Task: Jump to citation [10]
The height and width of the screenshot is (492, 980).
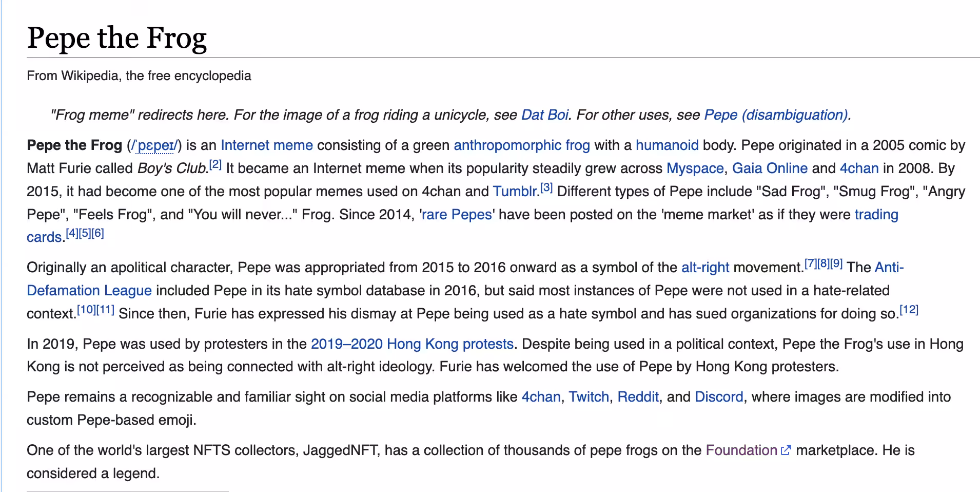Action: tap(86, 310)
